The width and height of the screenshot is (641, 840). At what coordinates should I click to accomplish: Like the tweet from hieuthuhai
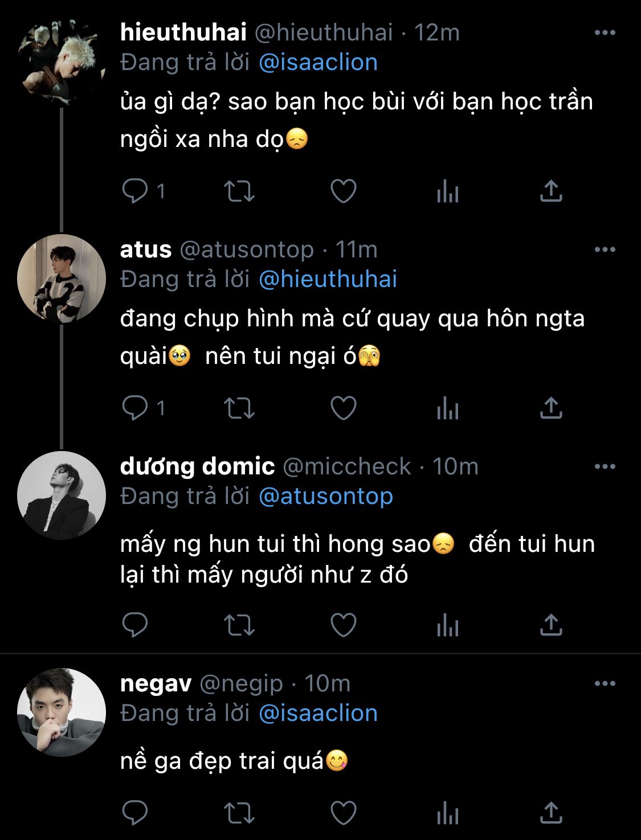click(344, 191)
